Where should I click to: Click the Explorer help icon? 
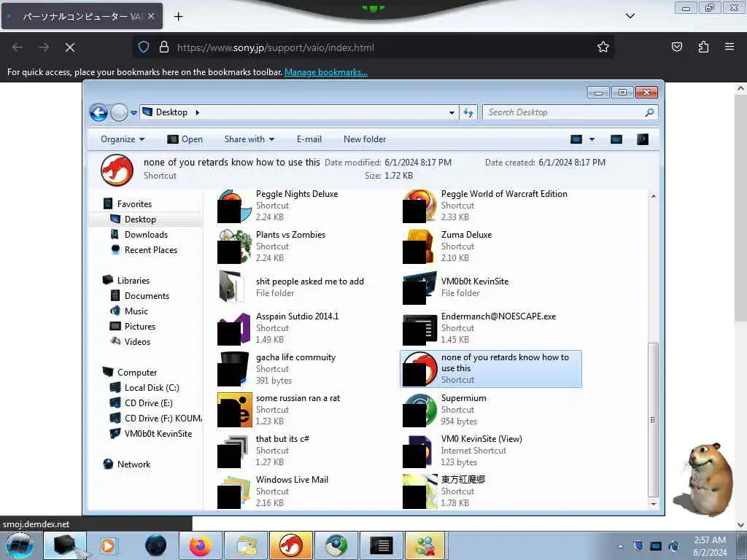pyautogui.click(x=643, y=139)
